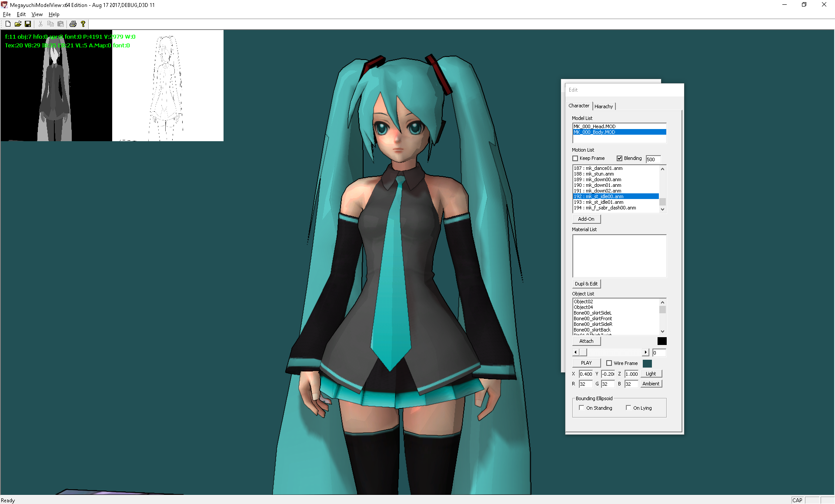Click the New file toolbar icon
Viewport: 835px width, 504px height.
tap(8, 24)
